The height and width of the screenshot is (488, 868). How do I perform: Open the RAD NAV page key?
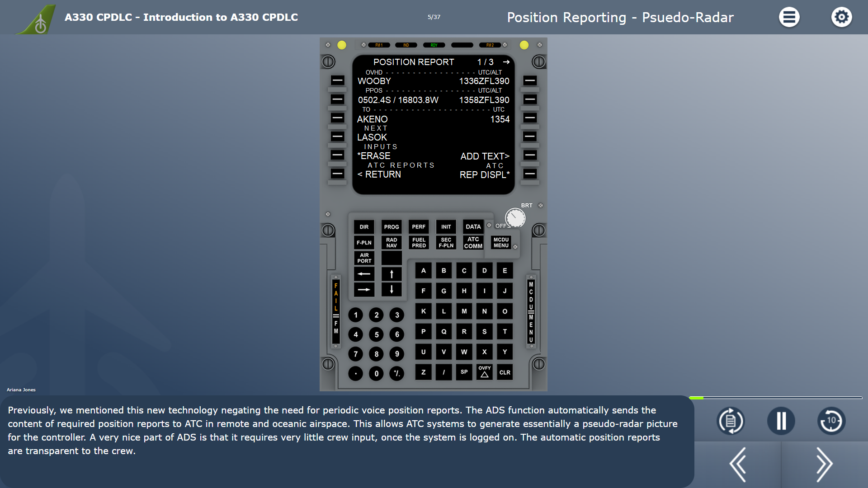392,243
